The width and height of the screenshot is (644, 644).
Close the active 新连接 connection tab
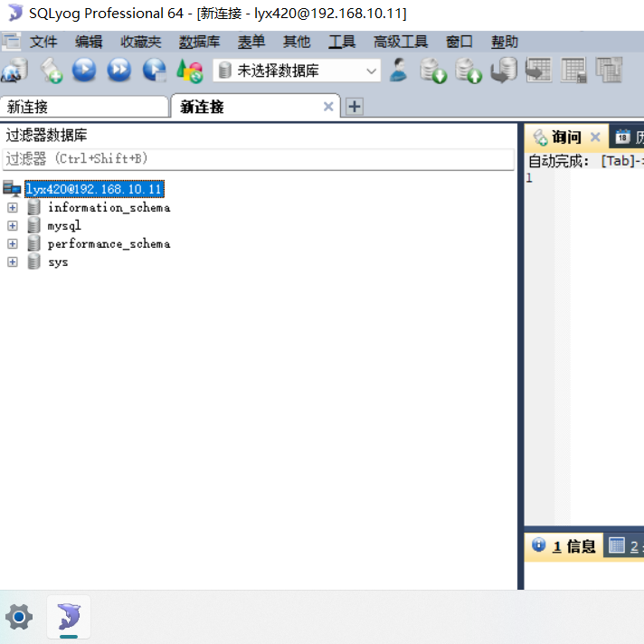[328, 107]
